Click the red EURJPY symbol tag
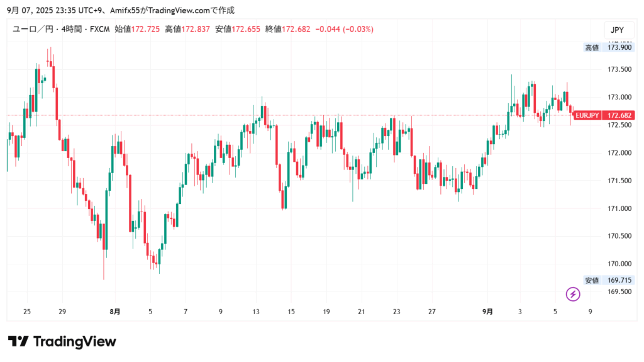This screenshot has width=644, height=362. pos(587,115)
